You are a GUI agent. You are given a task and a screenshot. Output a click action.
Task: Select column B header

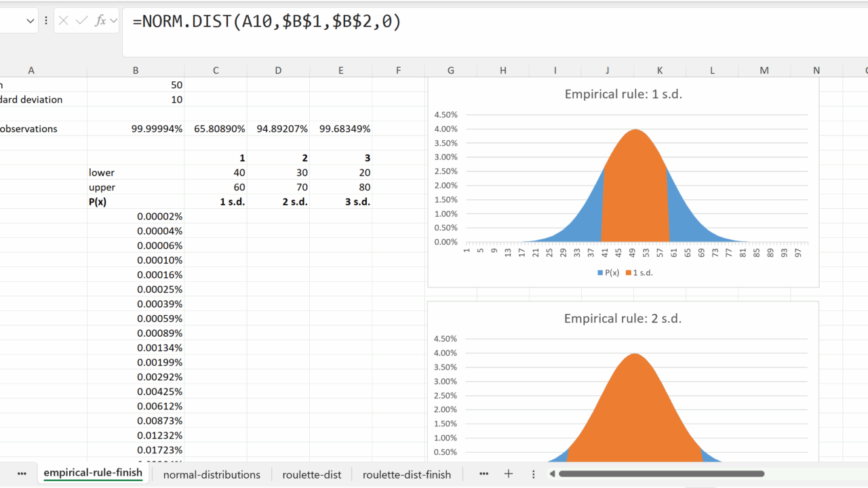(x=136, y=70)
